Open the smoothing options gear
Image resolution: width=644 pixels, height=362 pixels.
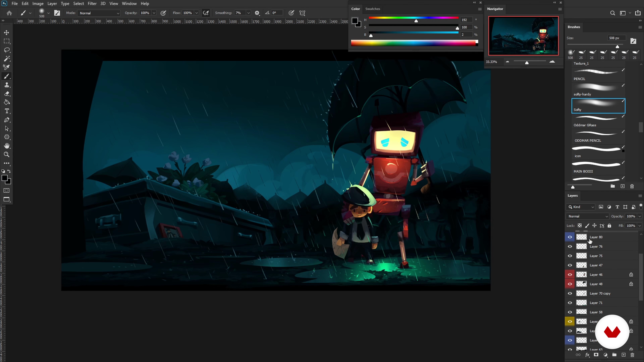pyautogui.click(x=257, y=13)
